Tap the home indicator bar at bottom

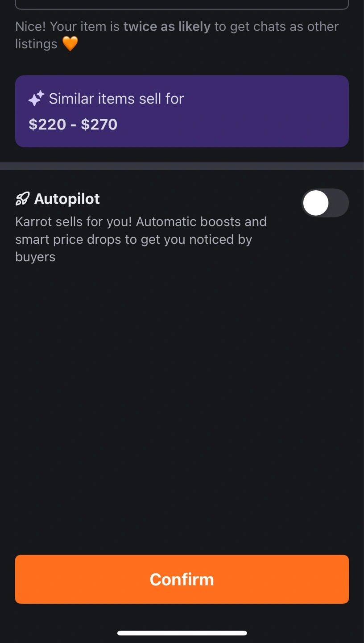pyautogui.click(x=182, y=633)
